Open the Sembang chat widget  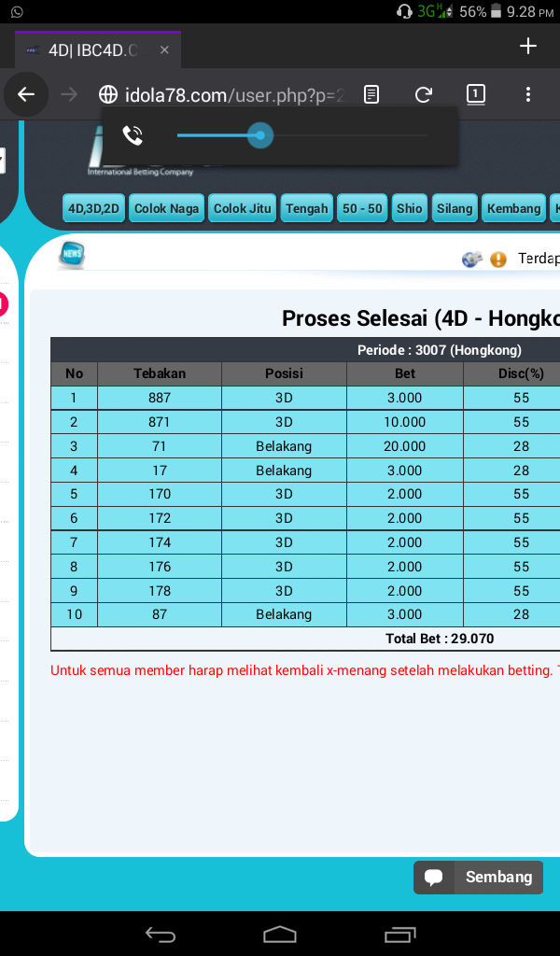tap(479, 878)
